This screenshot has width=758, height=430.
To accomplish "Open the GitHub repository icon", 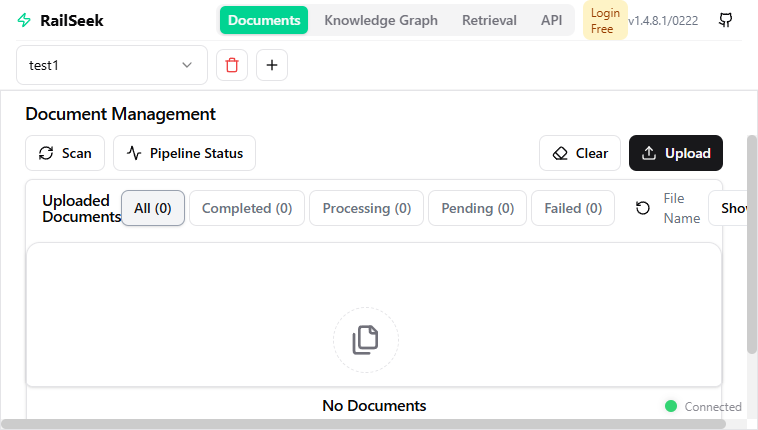I will pos(726,20).
